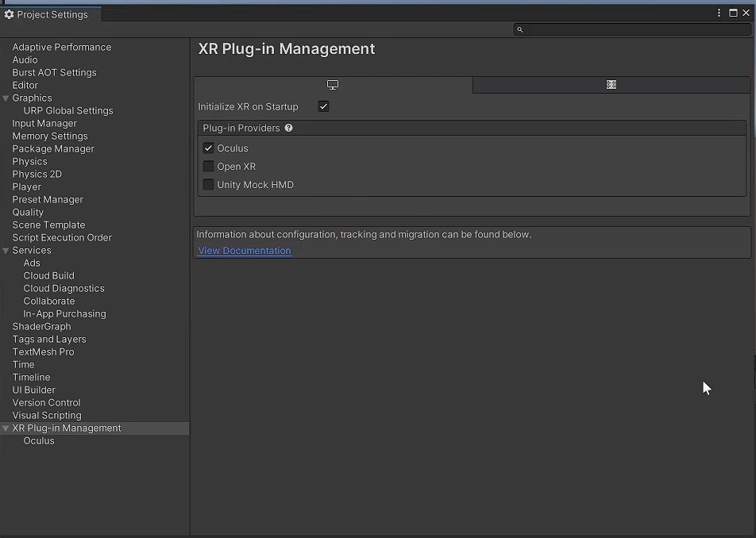Open the Project Settings window options menu

(719, 13)
